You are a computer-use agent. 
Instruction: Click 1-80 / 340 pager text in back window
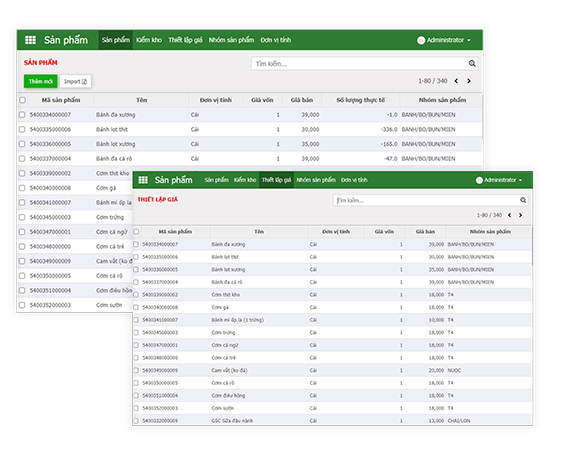[433, 81]
